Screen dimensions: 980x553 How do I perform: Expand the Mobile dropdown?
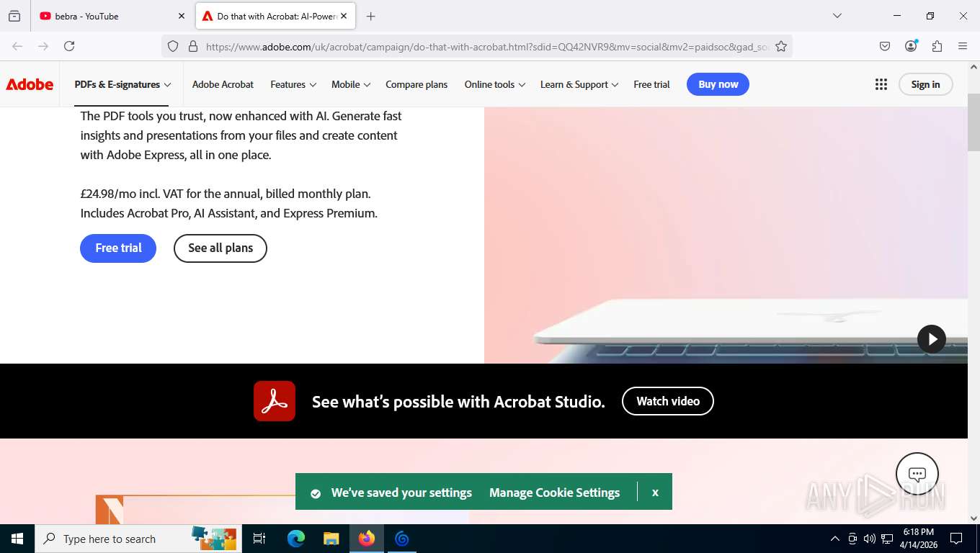pyautogui.click(x=351, y=84)
